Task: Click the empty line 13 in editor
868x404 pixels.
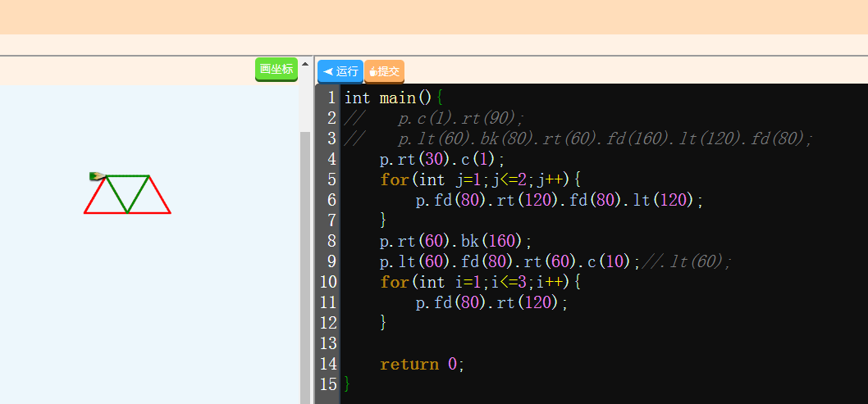Action: tap(603, 343)
